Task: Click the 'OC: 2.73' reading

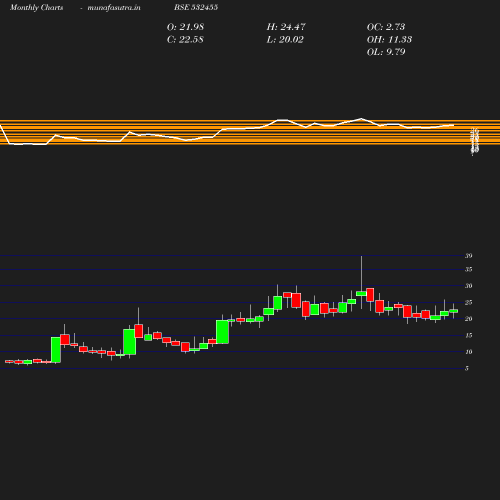Action: click(x=386, y=27)
